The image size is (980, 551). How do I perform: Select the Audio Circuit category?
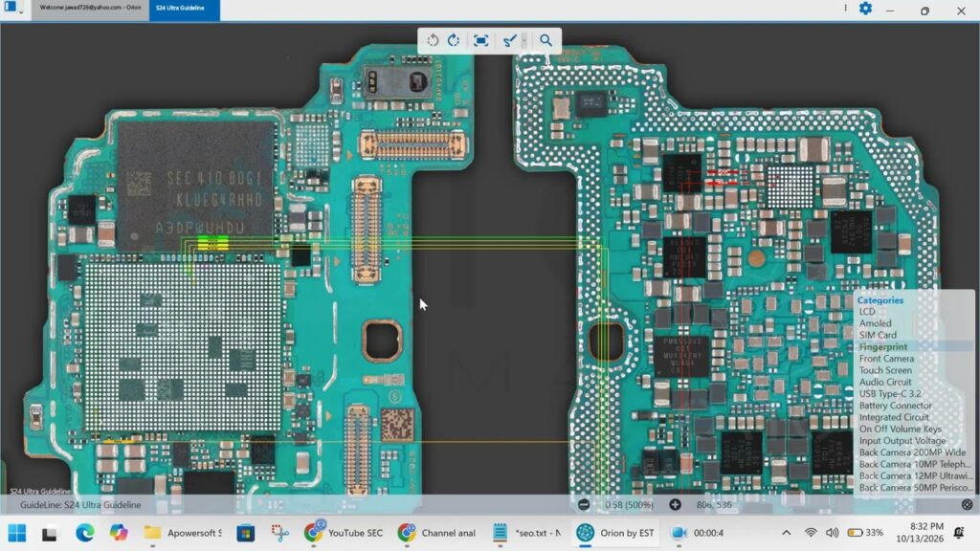885,382
